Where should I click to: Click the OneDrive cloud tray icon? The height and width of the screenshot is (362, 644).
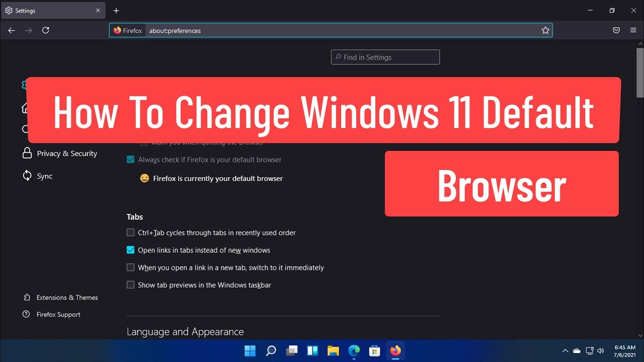pyautogui.click(x=577, y=350)
